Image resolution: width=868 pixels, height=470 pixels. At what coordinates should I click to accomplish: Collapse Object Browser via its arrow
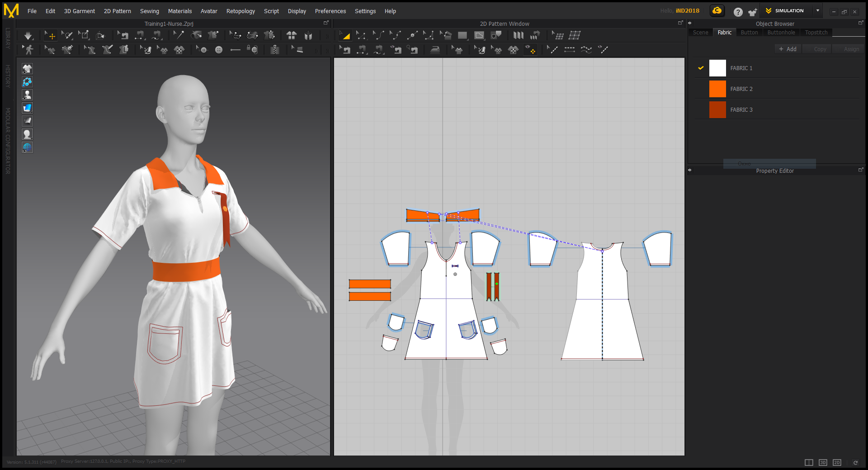click(x=690, y=23)
